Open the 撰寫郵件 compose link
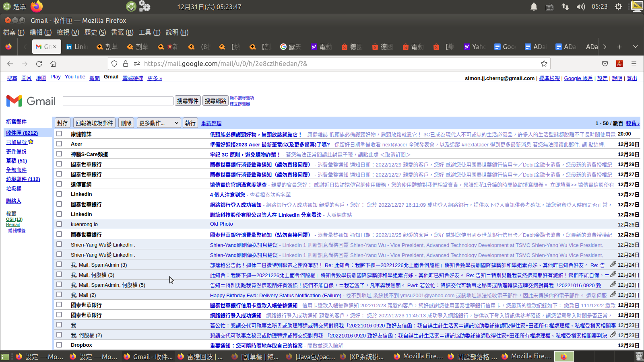The height and width of the screenshot is (362, 644). tap(17, 121)
